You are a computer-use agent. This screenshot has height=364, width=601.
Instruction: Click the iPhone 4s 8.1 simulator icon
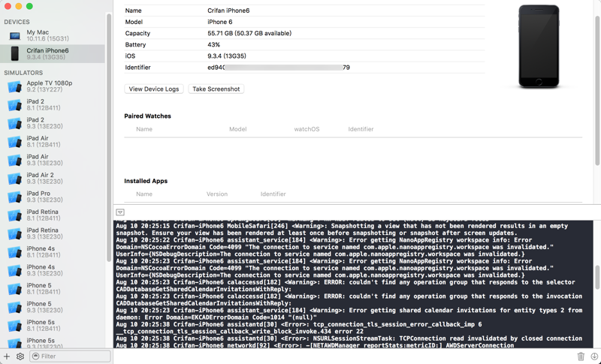[14, 252]
